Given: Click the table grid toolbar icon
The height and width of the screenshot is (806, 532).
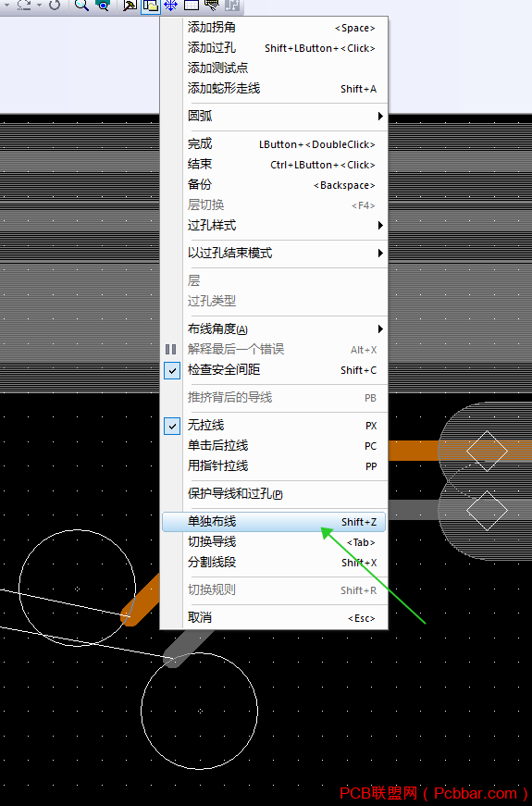Looking at the screenshot, I should [192, 6].
